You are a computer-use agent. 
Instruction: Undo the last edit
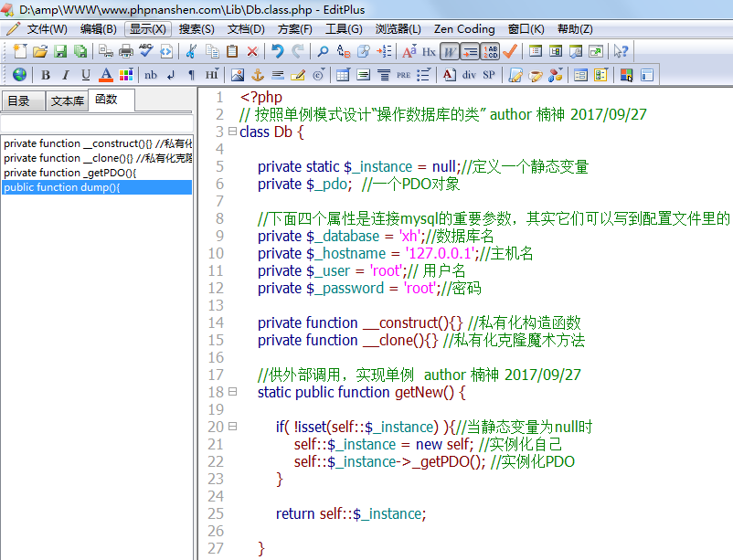click(277, 51)
